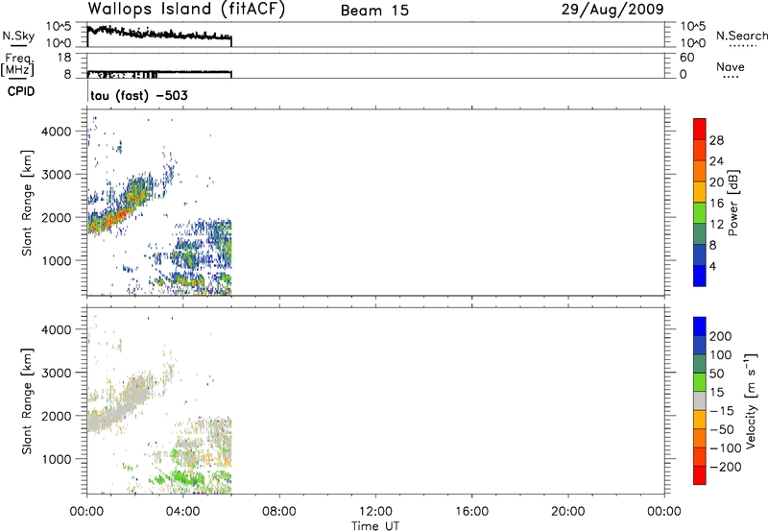768x532 pixels.
Task: Click the blue bottom of the Power color bar
Action: point(700,276)
